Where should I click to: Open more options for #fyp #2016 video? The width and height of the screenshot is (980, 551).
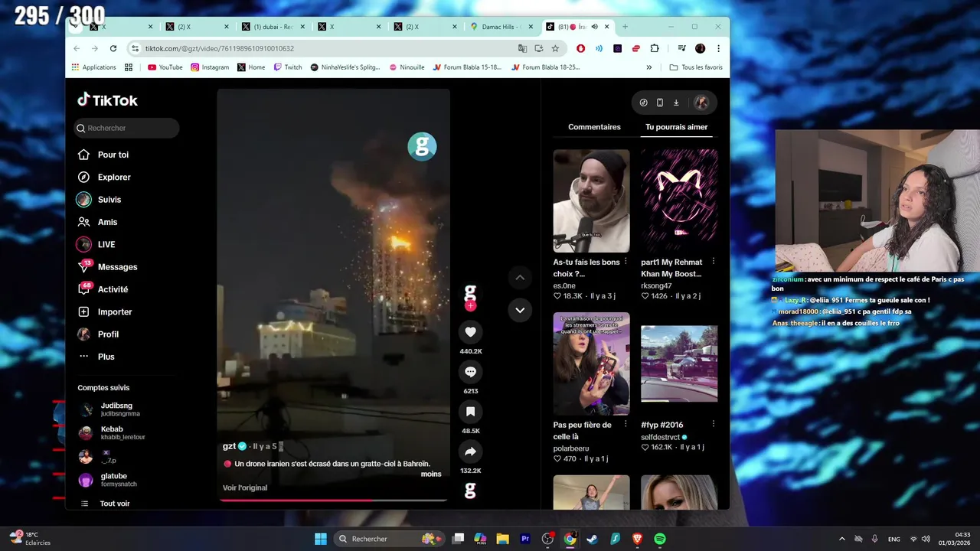tap(714, 424)
